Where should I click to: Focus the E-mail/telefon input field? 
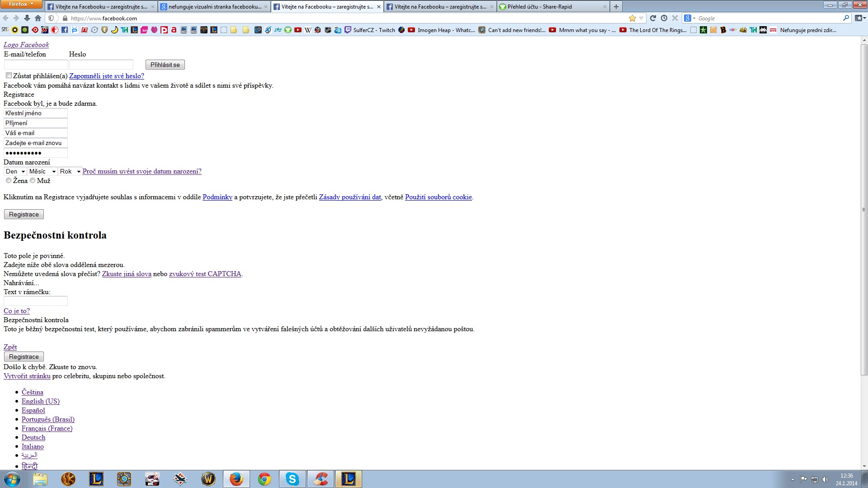point(36,65)
